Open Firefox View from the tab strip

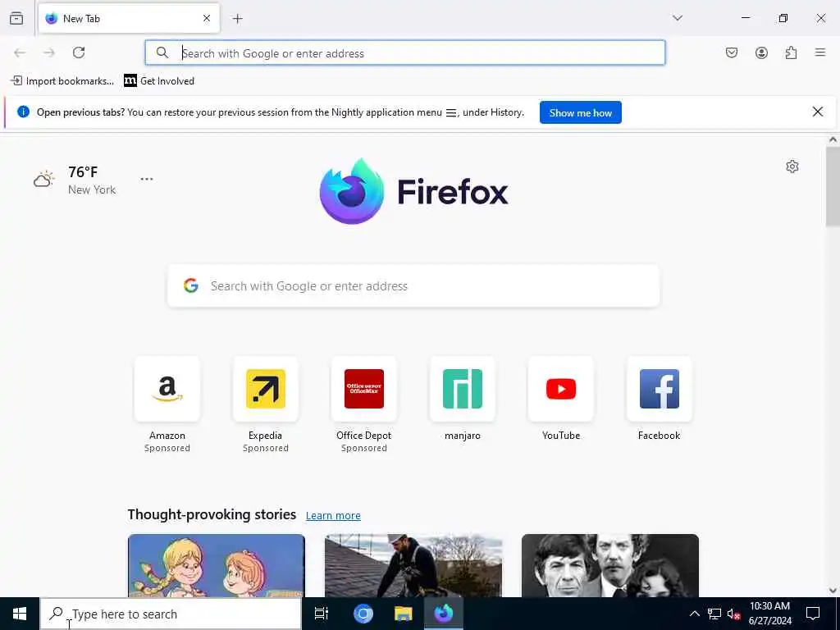[x=16, y=18]
